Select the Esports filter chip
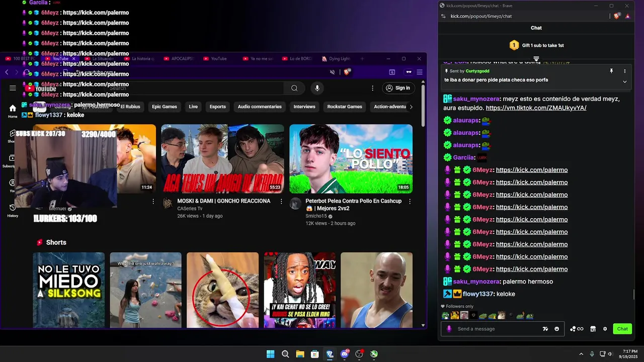The image size is (644, 362). pos(218,107)
